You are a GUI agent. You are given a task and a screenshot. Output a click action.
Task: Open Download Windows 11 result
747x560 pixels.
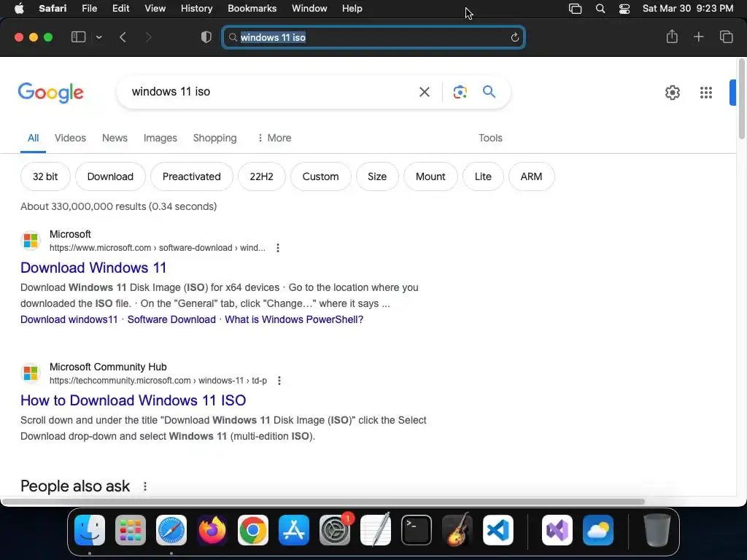coord(93,268)
